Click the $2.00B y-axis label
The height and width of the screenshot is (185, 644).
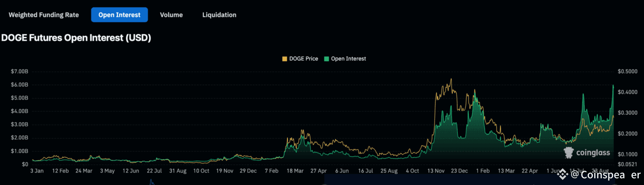(19, 138)
